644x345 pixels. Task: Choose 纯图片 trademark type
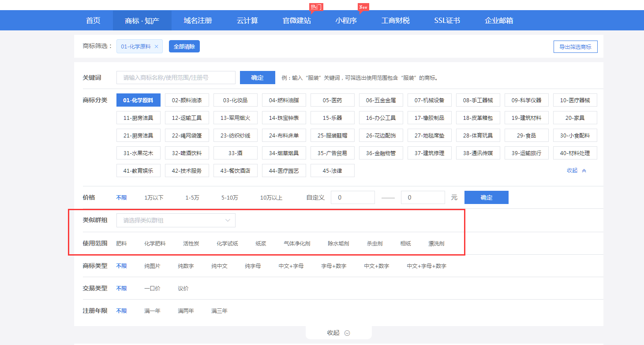pos(152,266)
